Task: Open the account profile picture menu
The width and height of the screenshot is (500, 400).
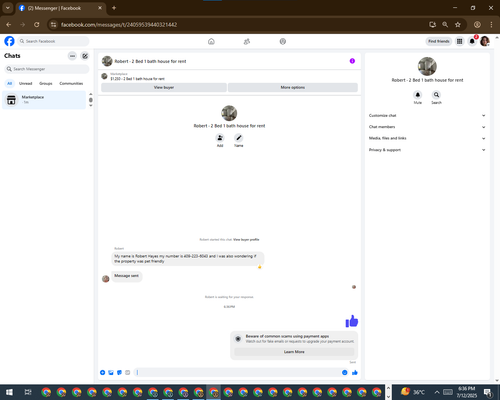Action: [x=485, y=41]
